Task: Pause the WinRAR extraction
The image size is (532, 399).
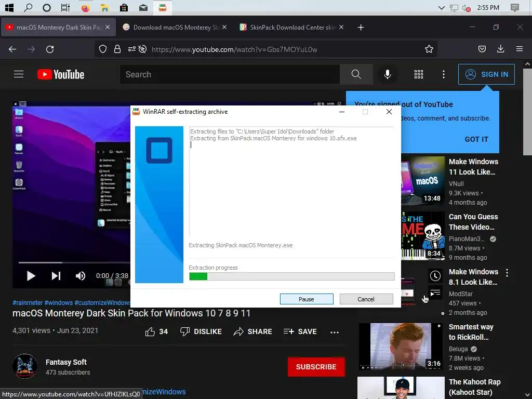Action: (x=307, y=299)
